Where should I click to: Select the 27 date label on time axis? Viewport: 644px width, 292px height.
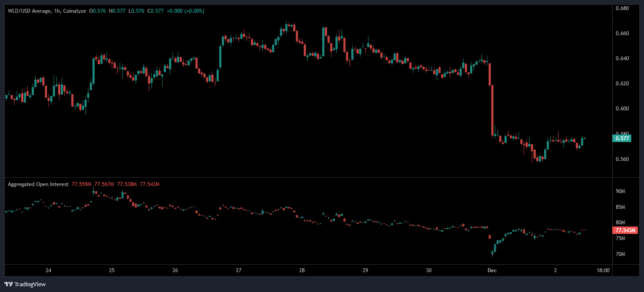238,270
